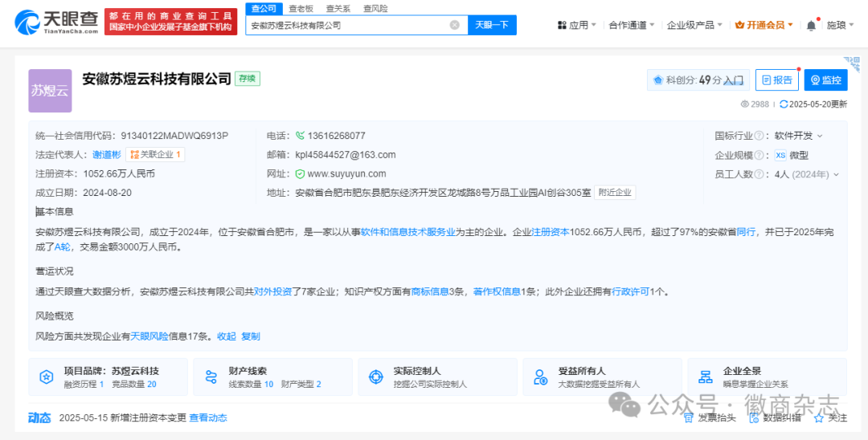The height and width of the screenshot is (440, 868).
Task: Open the 应用 dropdown menu
Action: (577, 25)
